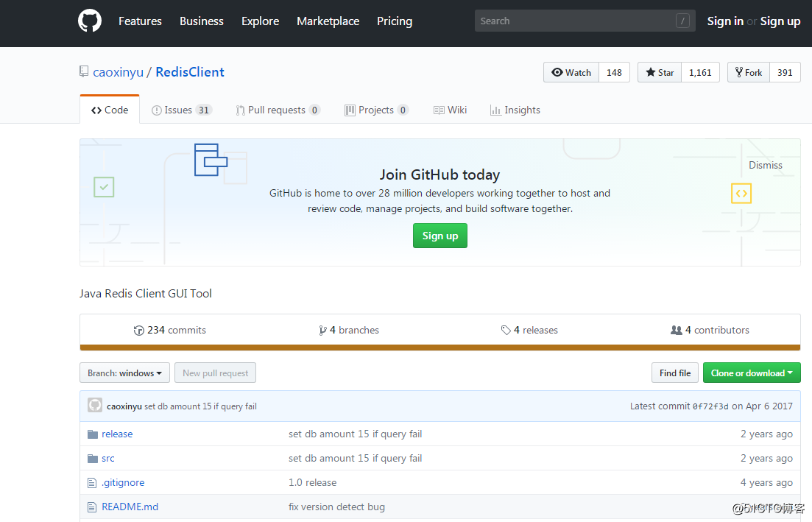Fork the RedisClient repository
The height and width of the screenshot is (522, 812).
pyautogui.click(x=749, y=72)
